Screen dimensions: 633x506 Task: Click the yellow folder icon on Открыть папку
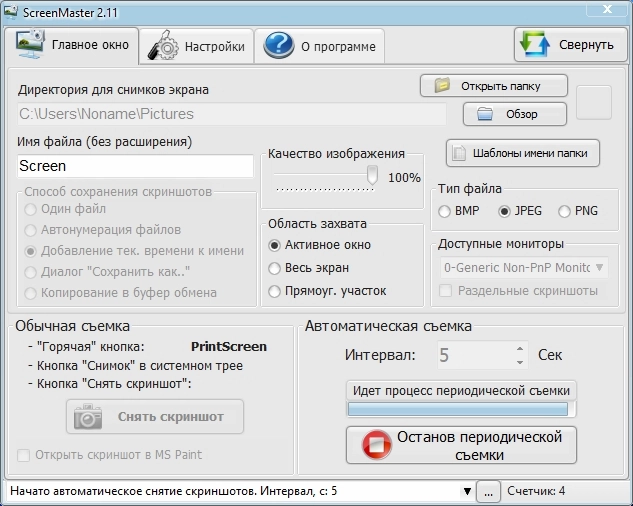tap(442, 86)
